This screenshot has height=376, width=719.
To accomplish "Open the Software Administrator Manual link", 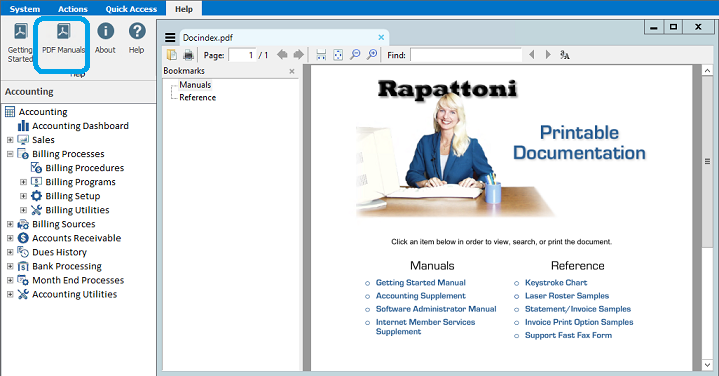I will [436, 309].
